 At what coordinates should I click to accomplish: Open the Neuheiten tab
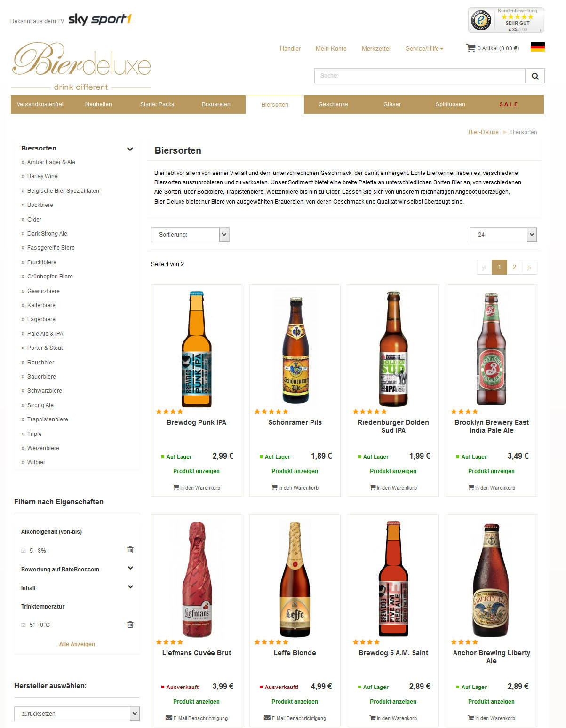pyautogui.click(x=98, y=104)
